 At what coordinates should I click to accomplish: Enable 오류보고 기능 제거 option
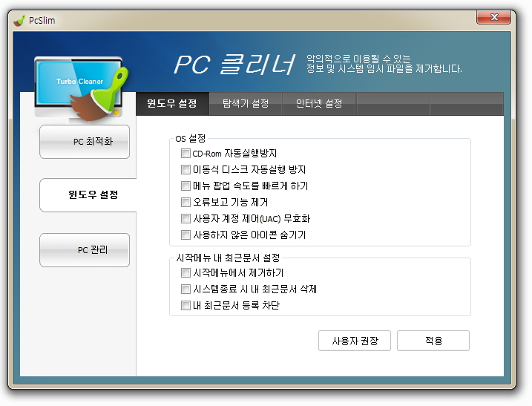[185, 203]
